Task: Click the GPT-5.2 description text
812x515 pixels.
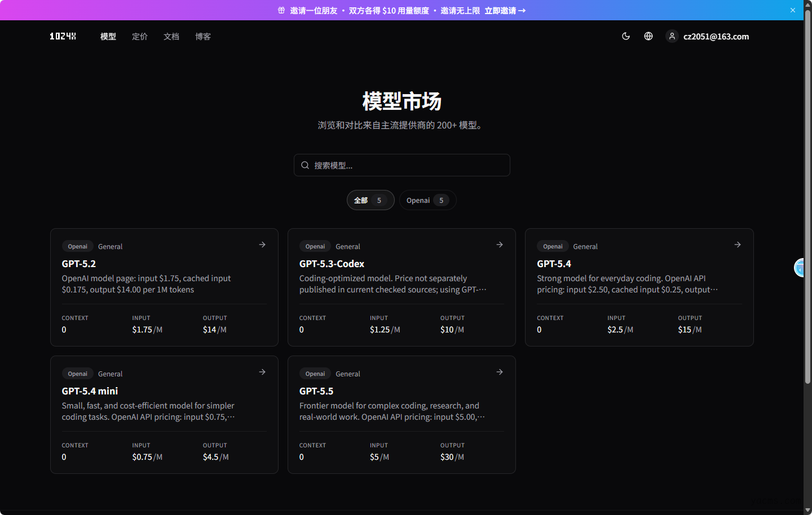Action: [x=146, y=284]
